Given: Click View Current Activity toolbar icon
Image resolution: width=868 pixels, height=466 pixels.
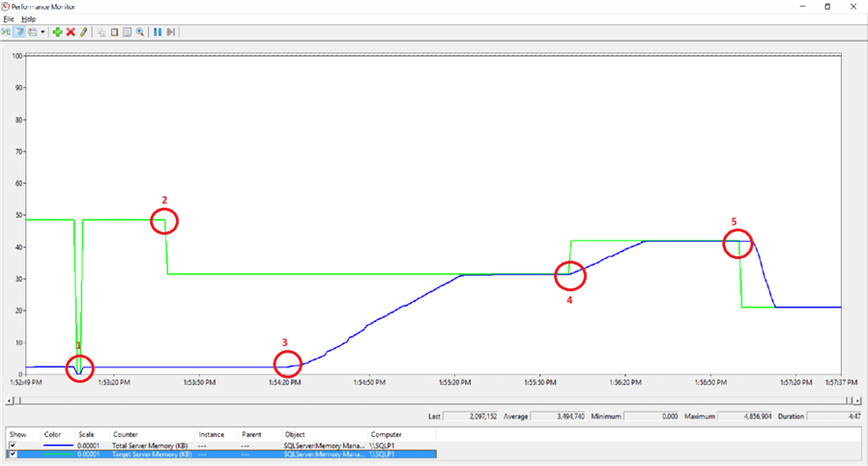Looking at the screenshot, I should pyautogui.click(x=6, y=32).
